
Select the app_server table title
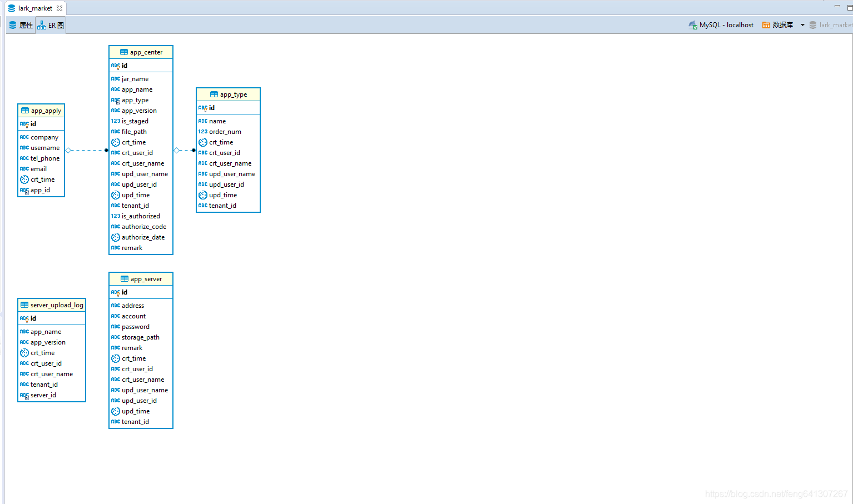point(146,279)
